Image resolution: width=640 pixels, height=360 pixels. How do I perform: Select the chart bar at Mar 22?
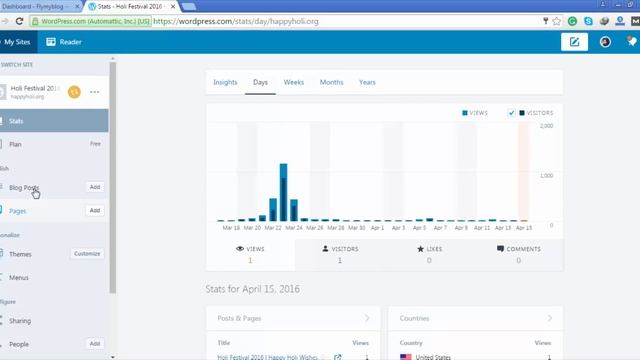tap(273, 209)
